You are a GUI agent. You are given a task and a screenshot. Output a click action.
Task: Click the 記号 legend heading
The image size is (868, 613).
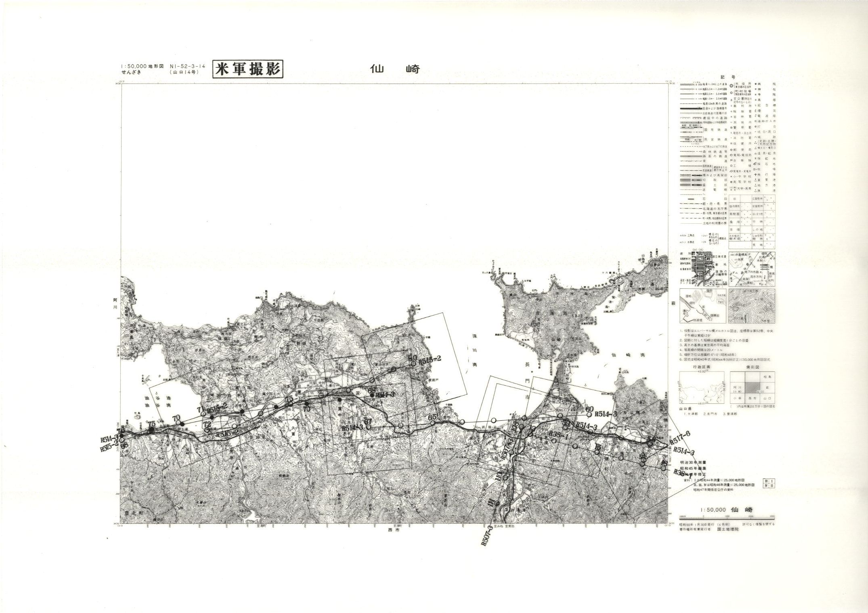[728, 77]
